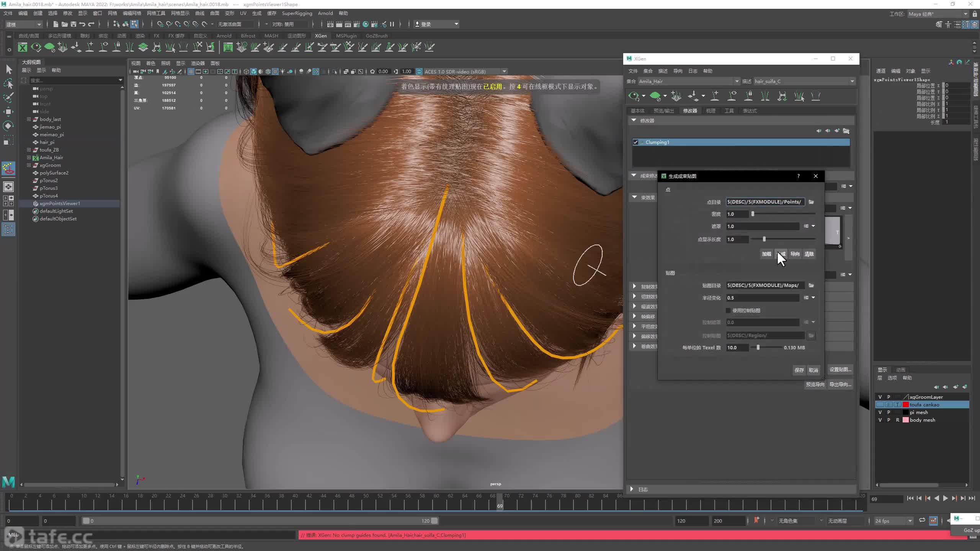This screenshot has height=551, width=980.
Task: Switch to the 基本体 tab in XGen window
Action: click(x=637, y=111)
